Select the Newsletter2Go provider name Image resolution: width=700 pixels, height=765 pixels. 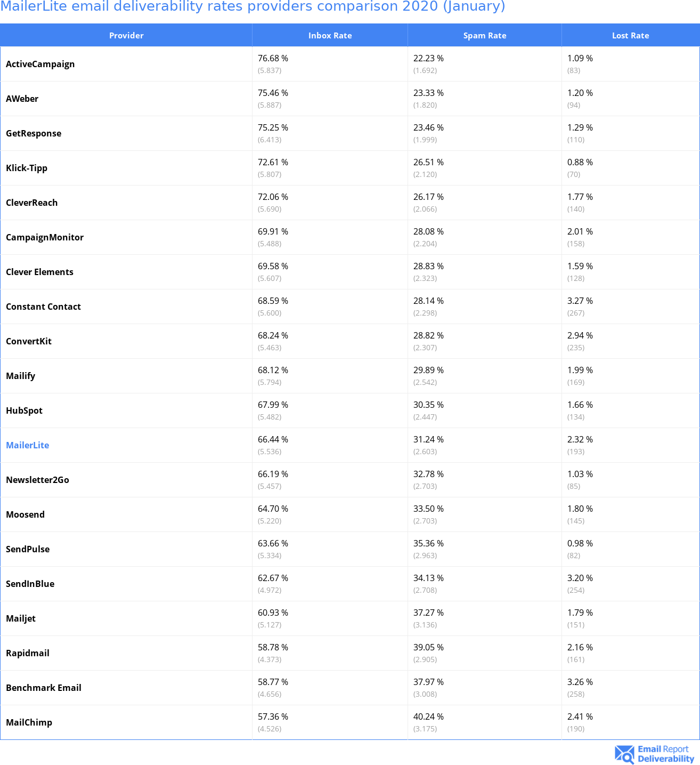(x=38, y=480)
